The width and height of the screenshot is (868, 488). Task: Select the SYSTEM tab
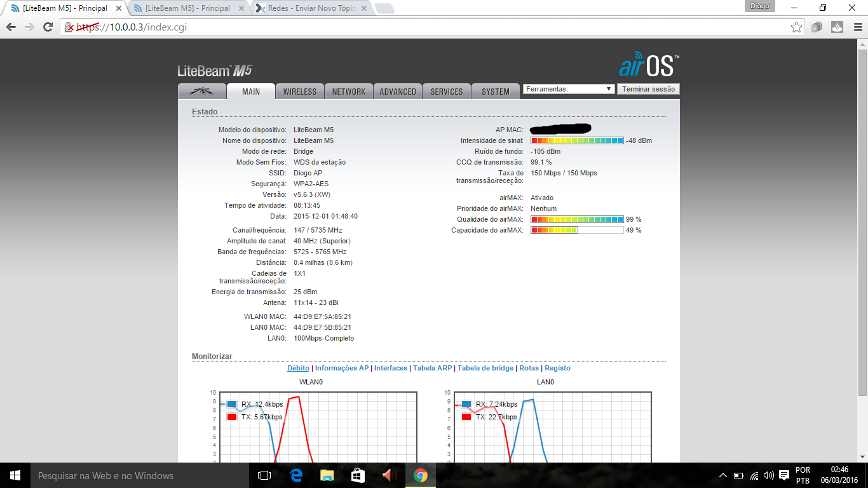pos(496,91)
